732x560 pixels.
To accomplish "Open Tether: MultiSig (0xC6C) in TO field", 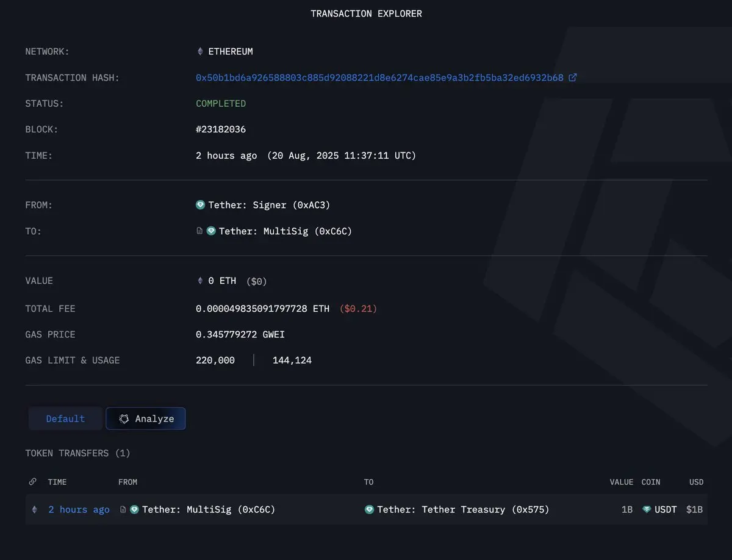I will click(285, 231).
